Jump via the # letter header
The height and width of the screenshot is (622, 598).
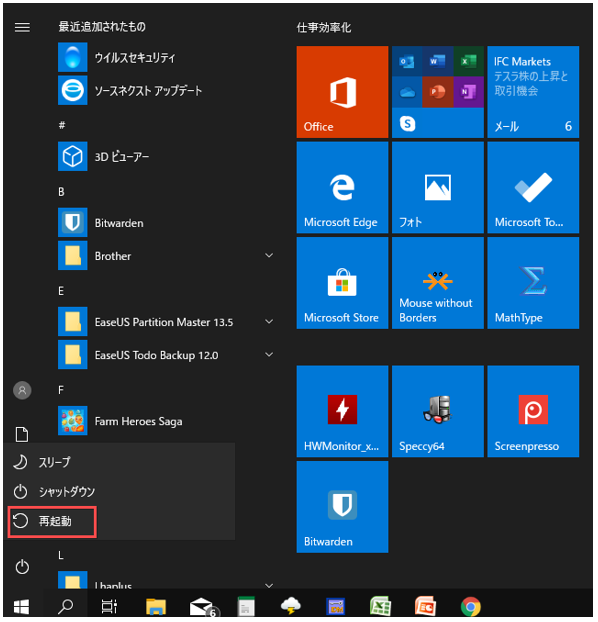62,125
